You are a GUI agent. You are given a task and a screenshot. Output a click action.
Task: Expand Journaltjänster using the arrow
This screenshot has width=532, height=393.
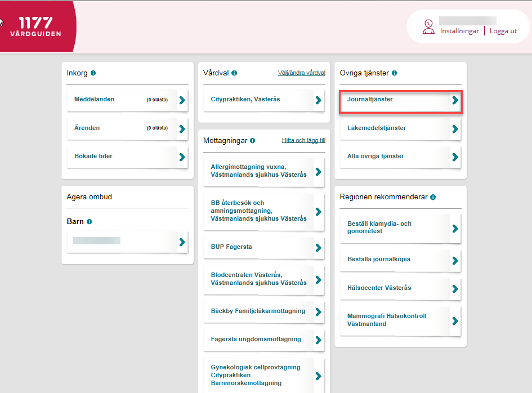(x=455, y=101)
